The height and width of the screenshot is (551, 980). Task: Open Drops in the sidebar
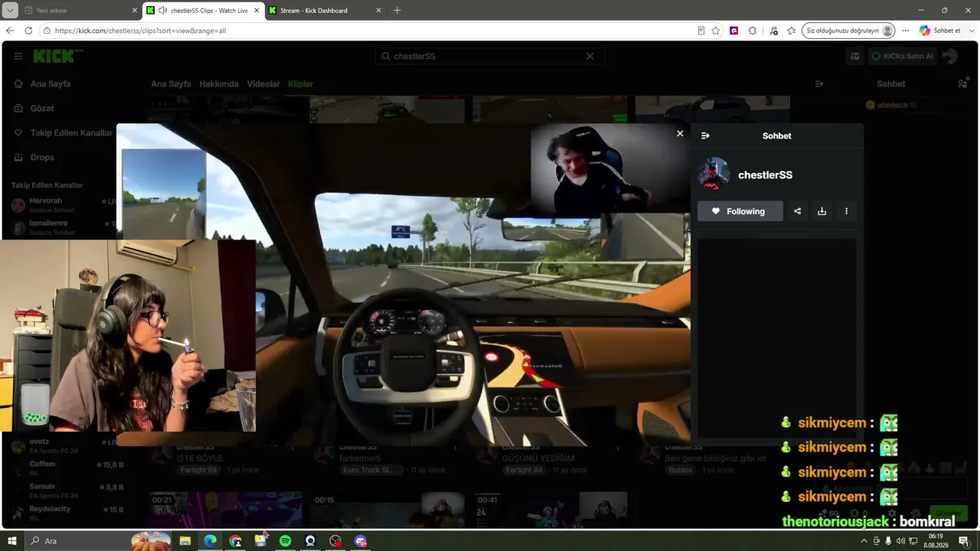42,157
